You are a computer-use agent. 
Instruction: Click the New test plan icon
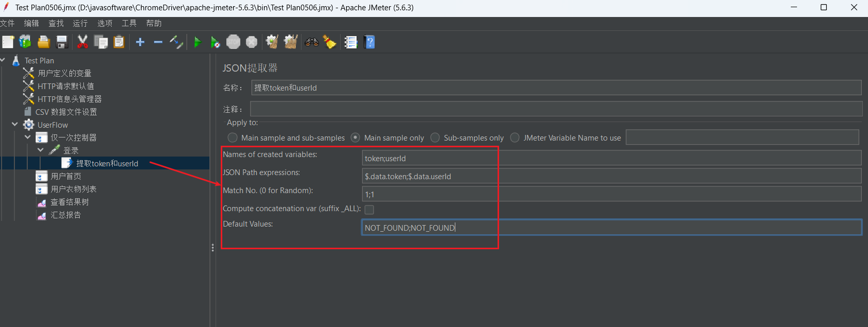point(8,42)
